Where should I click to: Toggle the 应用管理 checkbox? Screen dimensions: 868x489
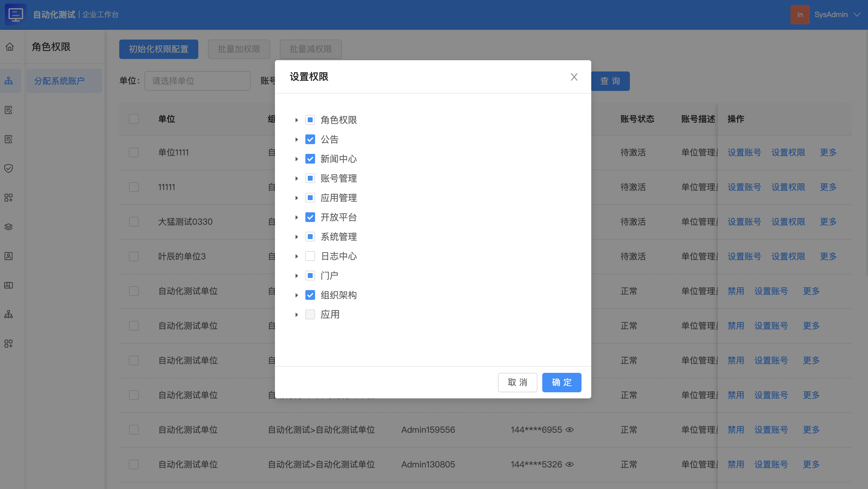tap(310, 198)
